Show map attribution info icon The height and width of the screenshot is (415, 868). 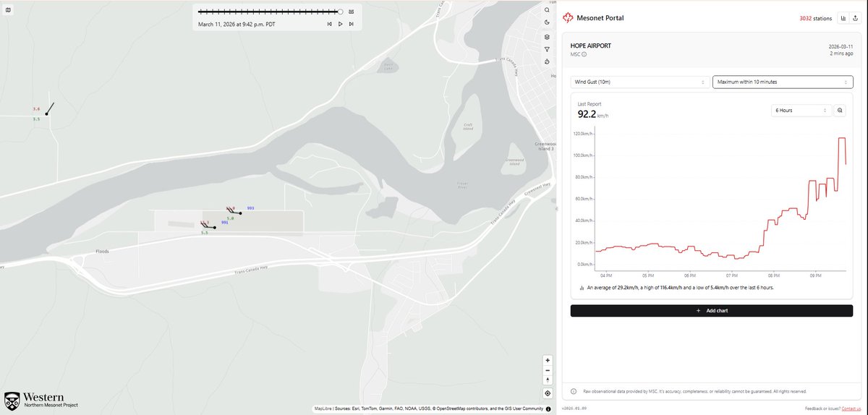tap(548, 408)
